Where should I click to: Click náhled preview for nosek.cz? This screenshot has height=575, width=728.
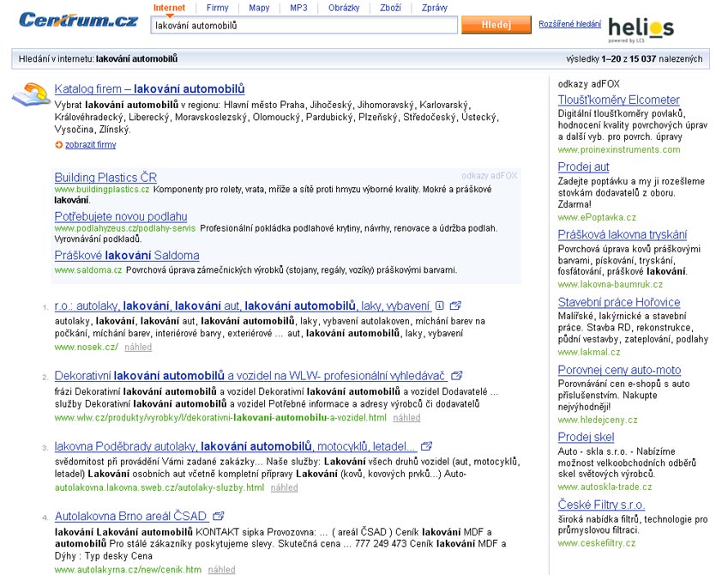[x=138, y=348]
